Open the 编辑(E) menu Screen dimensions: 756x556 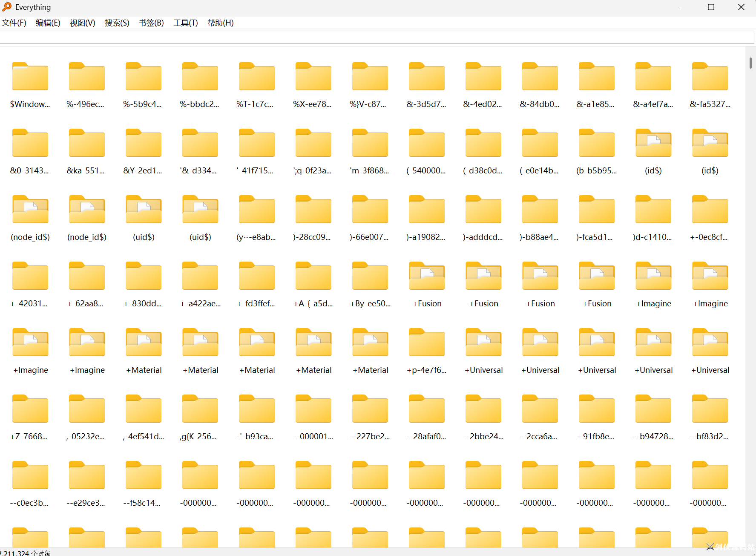coord(48,23)
